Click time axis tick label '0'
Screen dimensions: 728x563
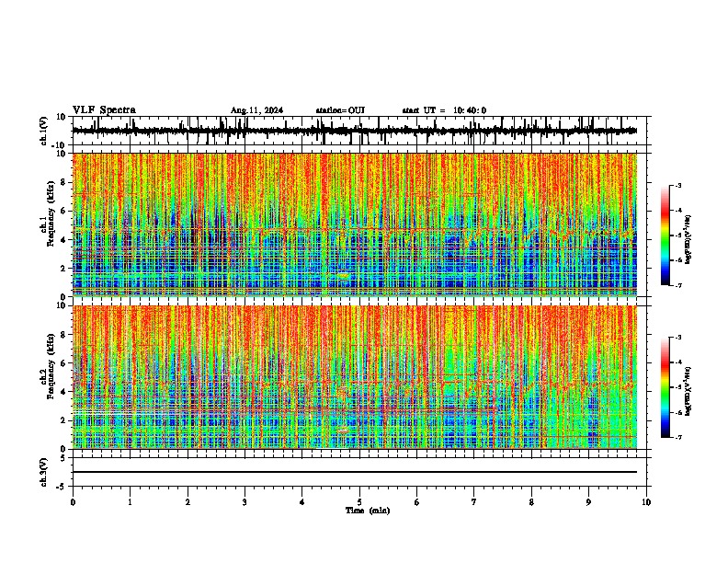73,502
